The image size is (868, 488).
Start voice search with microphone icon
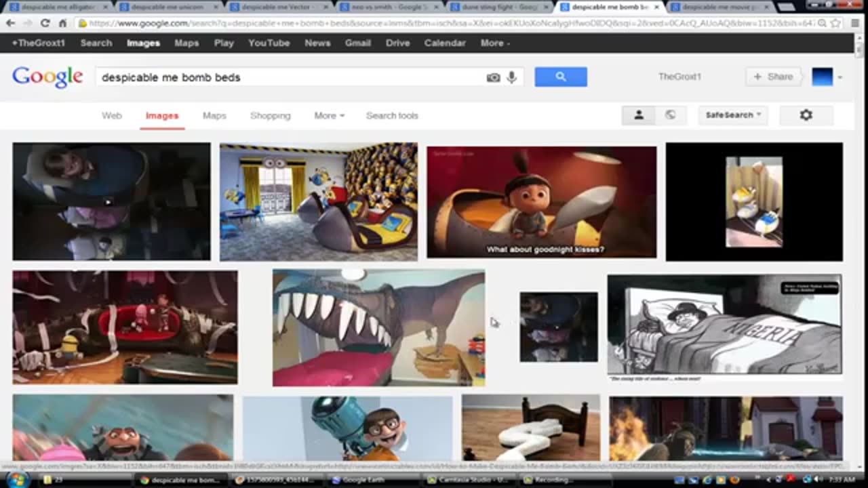[511, 77]
